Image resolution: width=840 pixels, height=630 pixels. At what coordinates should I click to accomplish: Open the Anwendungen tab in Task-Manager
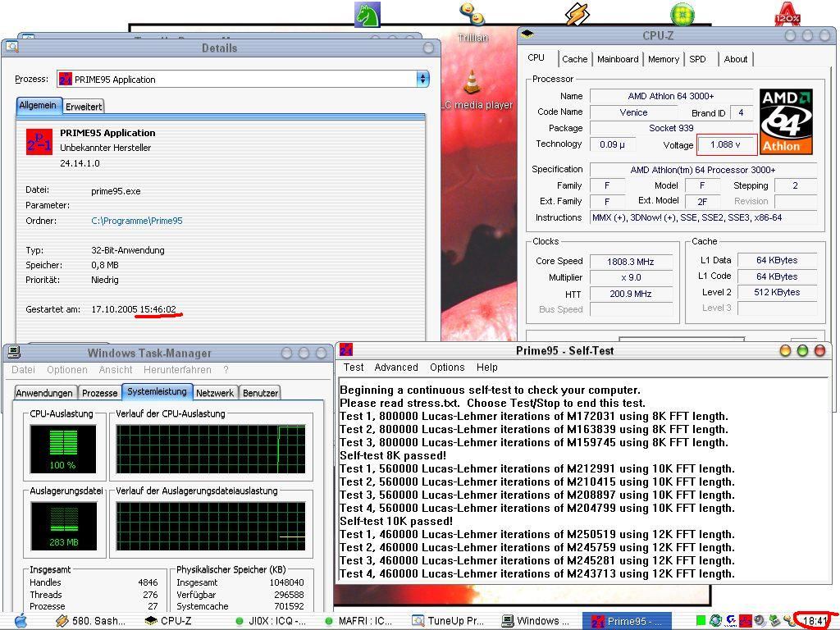coord(44,393)
